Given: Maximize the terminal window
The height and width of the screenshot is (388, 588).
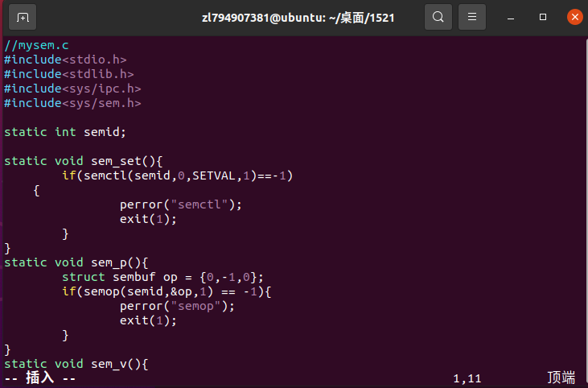Looking at the screenshot, I should tap(543, 17).
